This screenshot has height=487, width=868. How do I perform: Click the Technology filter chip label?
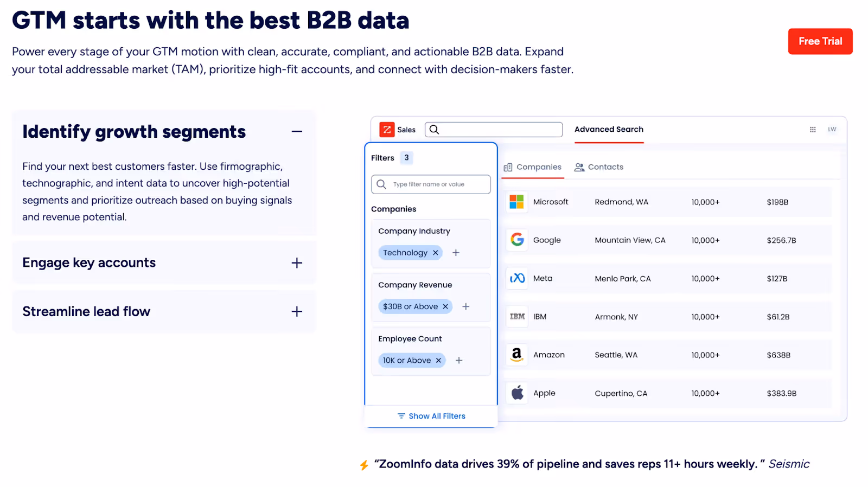pos(405,253)
